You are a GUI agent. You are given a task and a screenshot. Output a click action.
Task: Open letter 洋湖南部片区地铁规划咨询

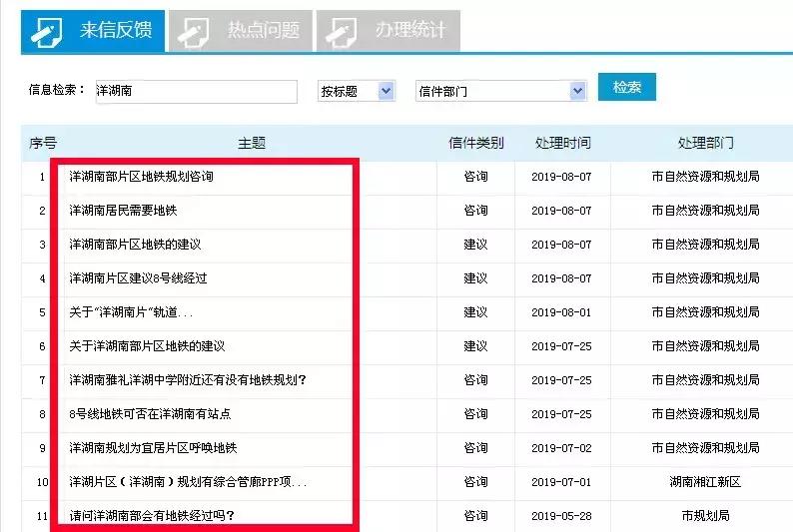141,177
